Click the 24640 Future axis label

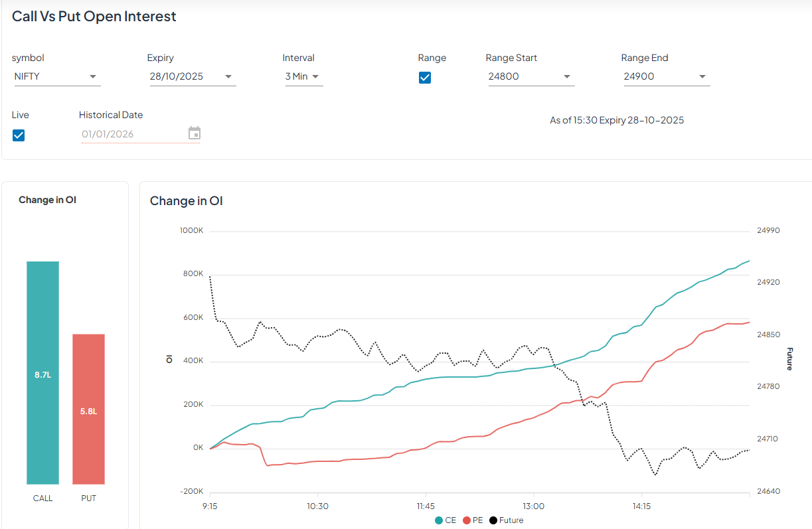pos(768,492)
